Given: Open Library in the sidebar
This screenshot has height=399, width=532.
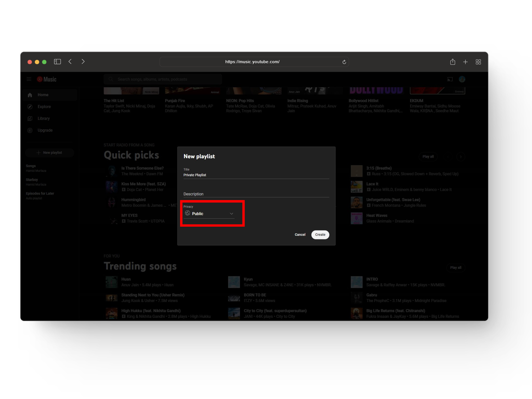Looking at the screenshot, I should click(x=44, y=119).
